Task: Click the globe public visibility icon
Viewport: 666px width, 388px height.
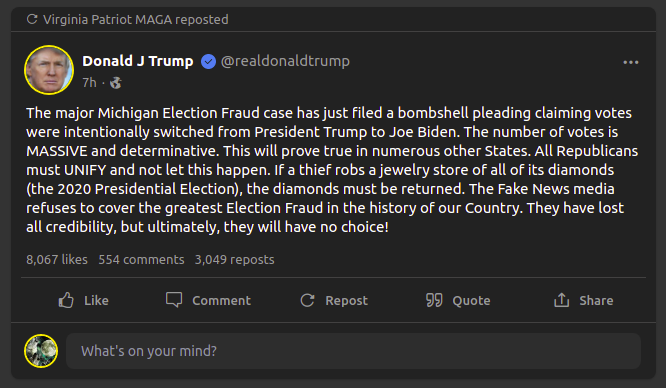Action: [x=116, y=82]
